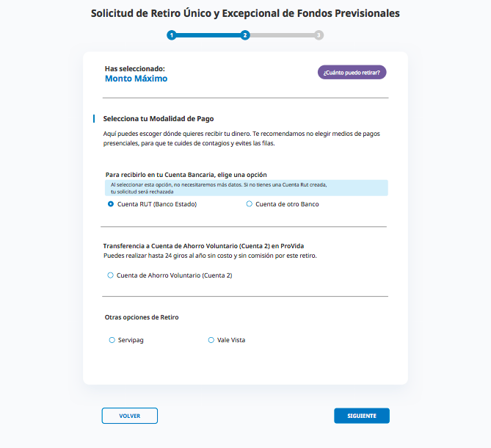The image size is (491, 448).
Task: Click "Para recibirlo en tu Cuenta Bancaria" heading
Action: pyautogui.click(x=186, y=175)
